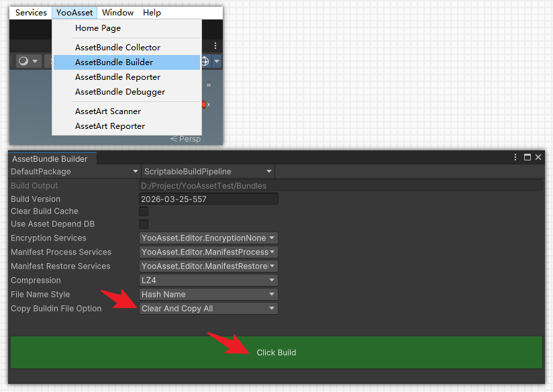Open the DefaultPackage dropdown
Image resolution: width=553 pixels, height=392 pixels.
pyautogui.click(x=74, y=171)
